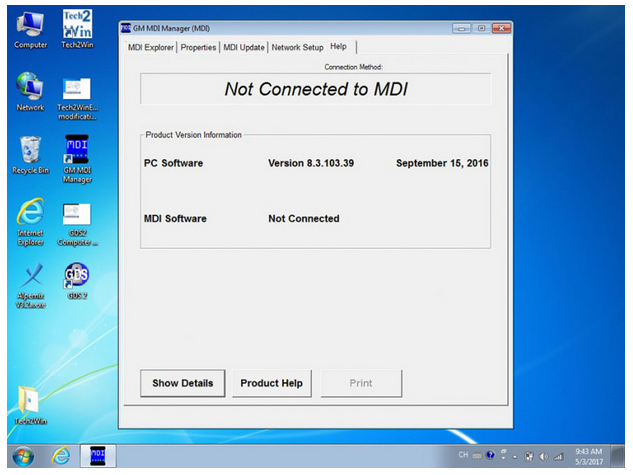
Task: Switch to the MDI Explorer tab
Action: (x=151, y=47)
